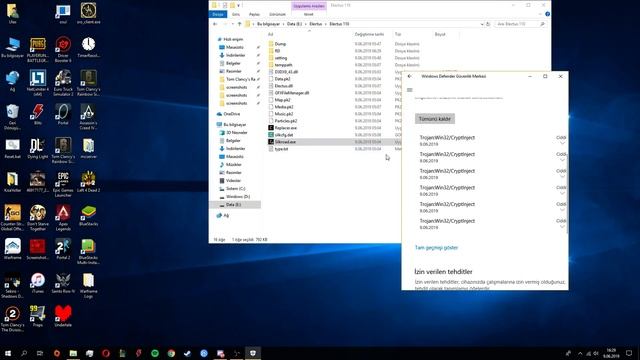Open Steam from the taskbar
Image resolution: width=640 pixels, height=360 pixels.
[187, 353]
